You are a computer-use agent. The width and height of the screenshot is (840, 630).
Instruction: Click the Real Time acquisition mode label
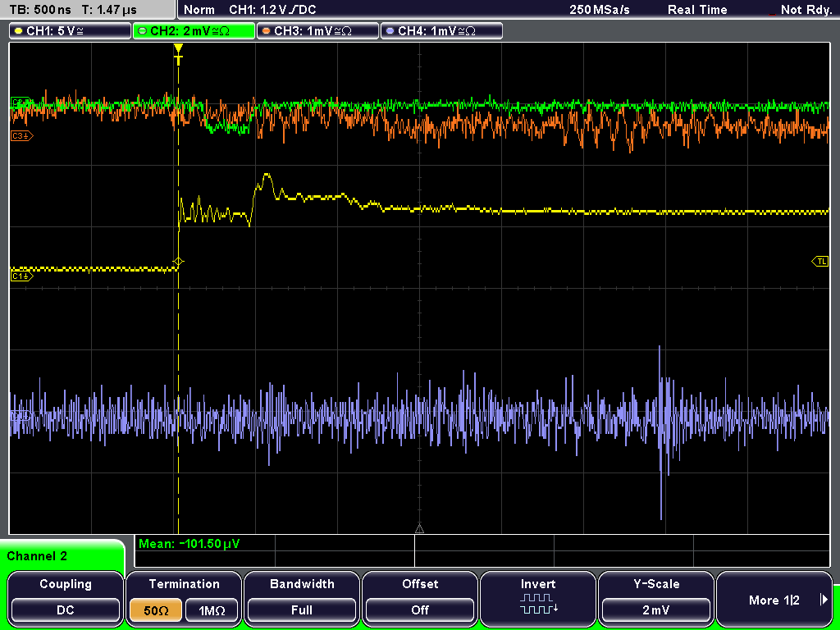click(x=697, y=10)
